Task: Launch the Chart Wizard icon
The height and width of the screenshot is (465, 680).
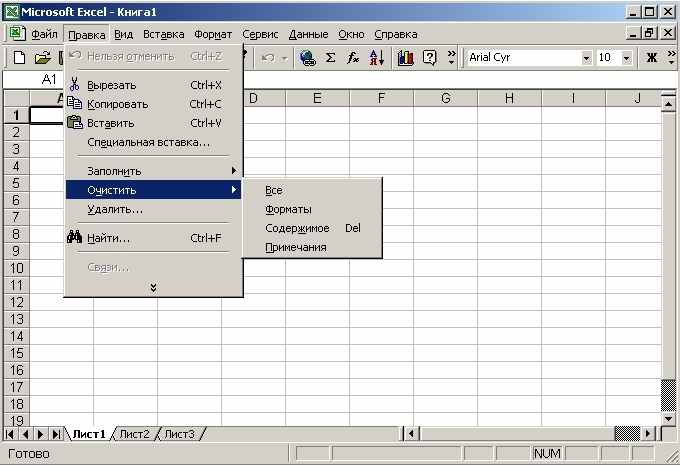Action: point(405,57)
